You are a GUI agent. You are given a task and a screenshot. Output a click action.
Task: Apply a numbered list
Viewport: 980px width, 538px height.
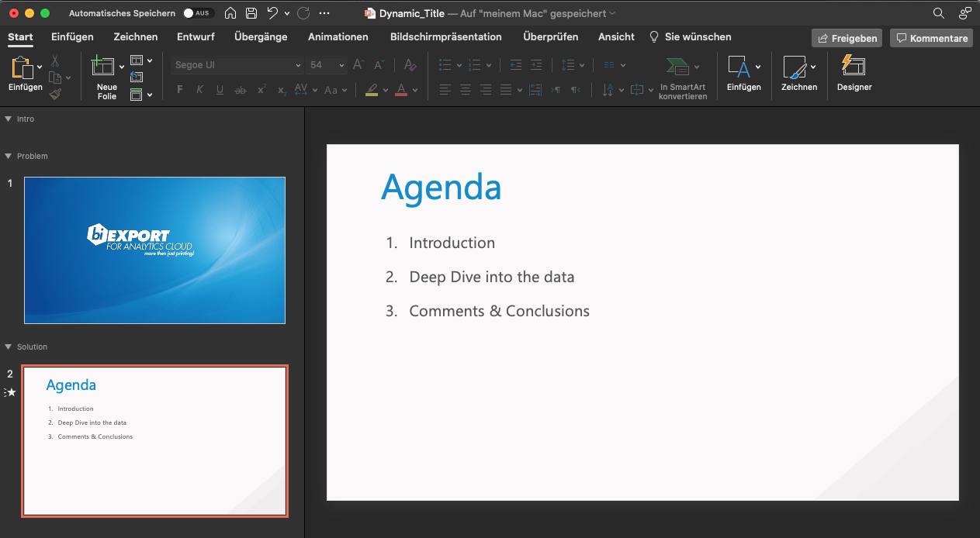(x=475, y=65)
